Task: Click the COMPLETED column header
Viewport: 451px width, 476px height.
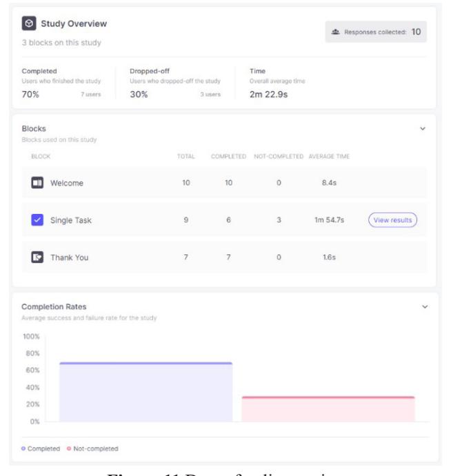Action: 228,157
